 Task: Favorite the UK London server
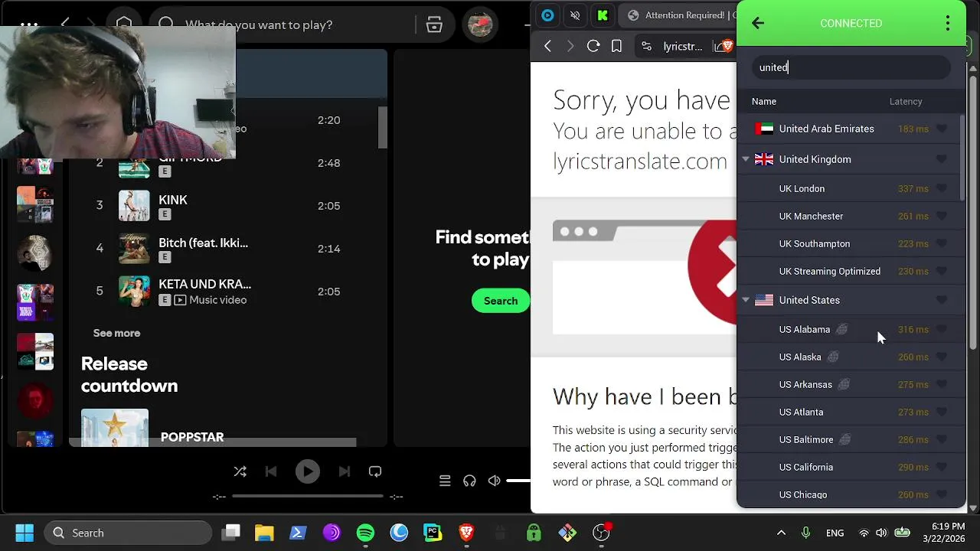(942, 188)
